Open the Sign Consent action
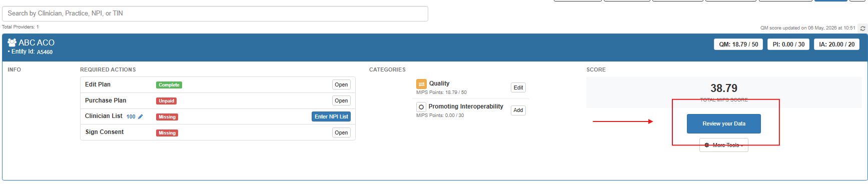 point(341,132)
